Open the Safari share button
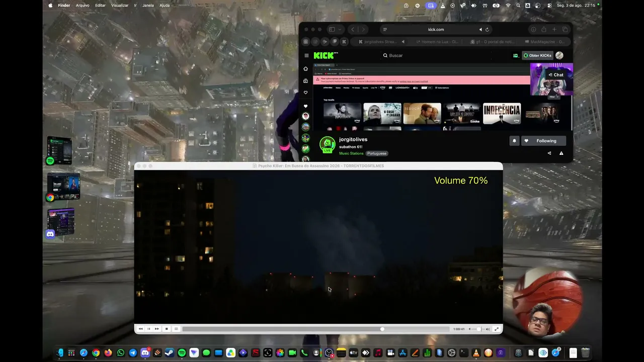Screen dimensions: 644x362 coord(544,30)
